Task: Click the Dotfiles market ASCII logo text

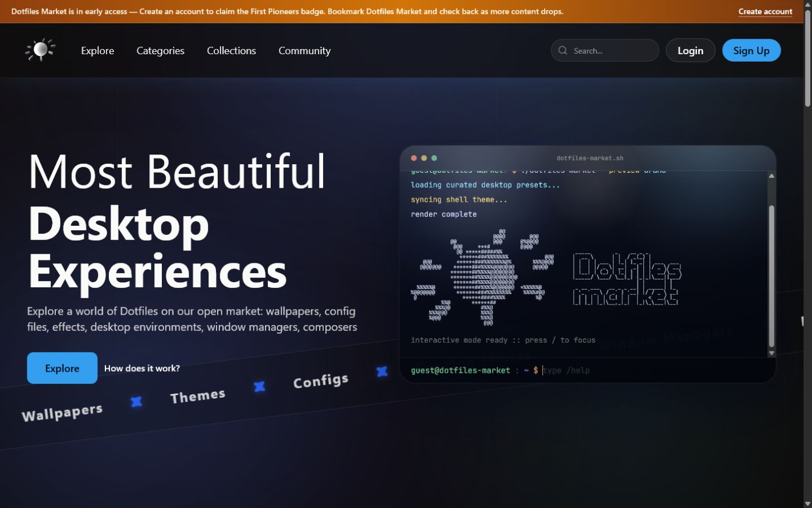Action: 627,279
